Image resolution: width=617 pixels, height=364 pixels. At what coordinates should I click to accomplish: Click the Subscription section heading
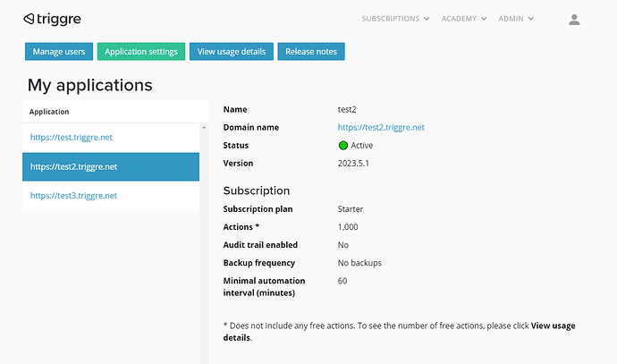(x=256, y=190)
